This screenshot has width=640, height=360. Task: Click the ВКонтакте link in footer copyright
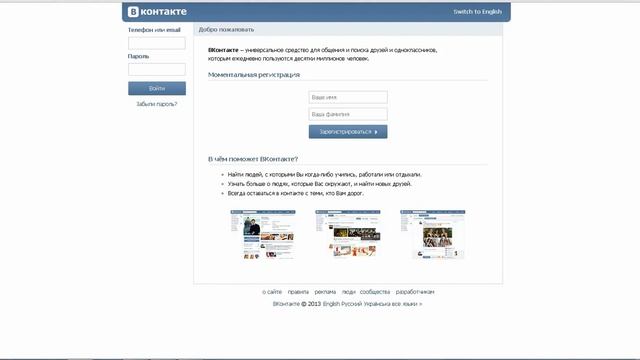(x=286, y=304)
